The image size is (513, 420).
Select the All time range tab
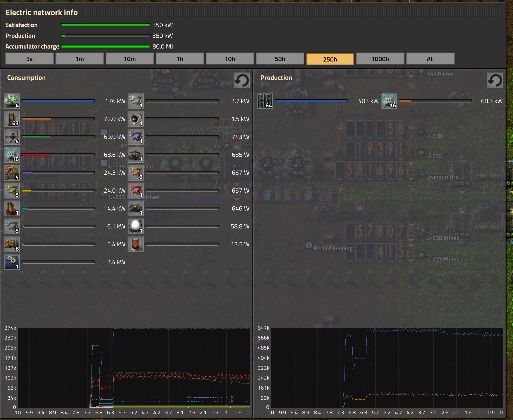[x=430, y=59]
